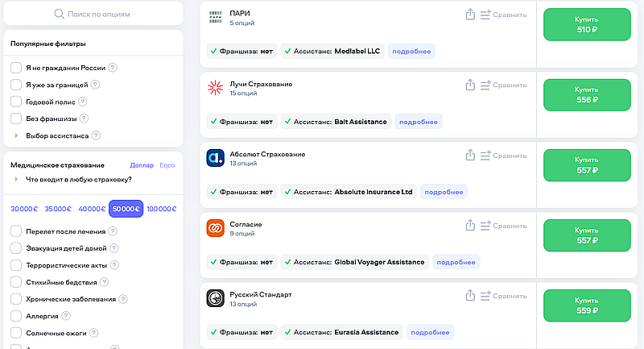Check Я уже за границей
Viewport: 644px width, 349px height.
click(15, 85)
